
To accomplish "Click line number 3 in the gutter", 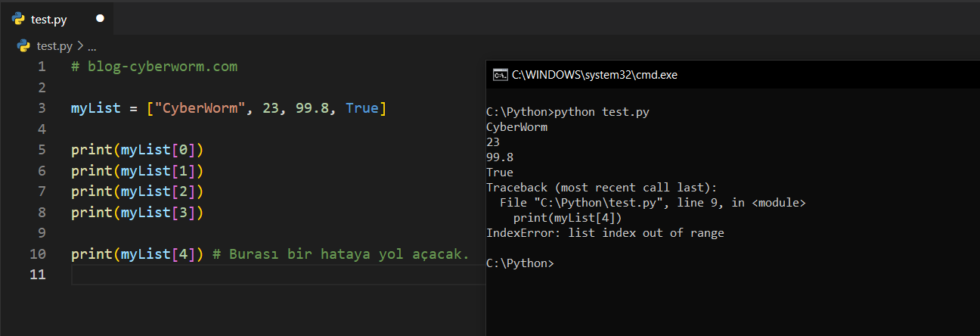I will [x=42, y=108].
